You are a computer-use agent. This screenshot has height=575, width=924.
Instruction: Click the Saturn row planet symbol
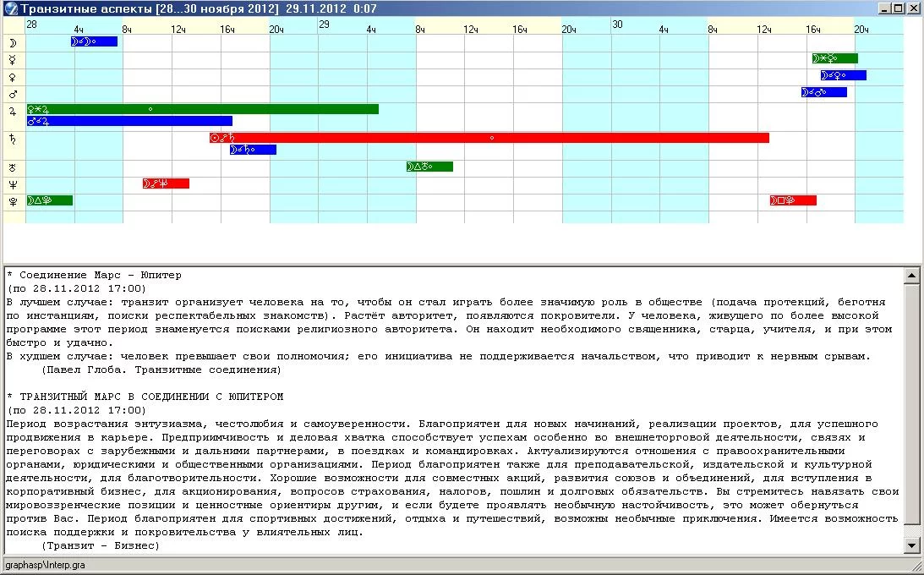click(x=13, y=139)
